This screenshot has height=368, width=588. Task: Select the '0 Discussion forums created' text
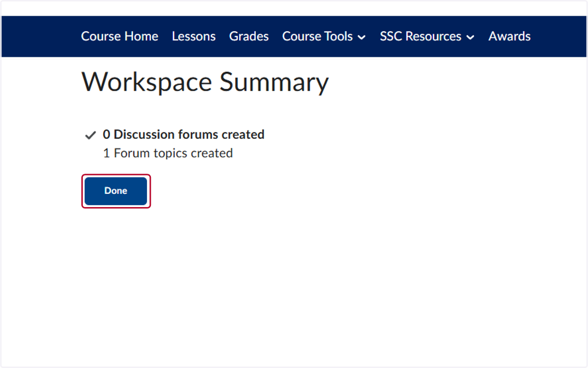point(184,134)
